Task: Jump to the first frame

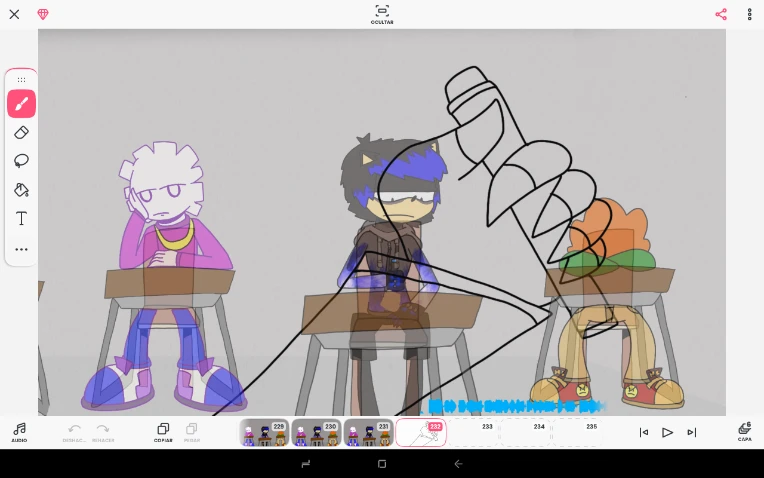Action: coord(644,432)
